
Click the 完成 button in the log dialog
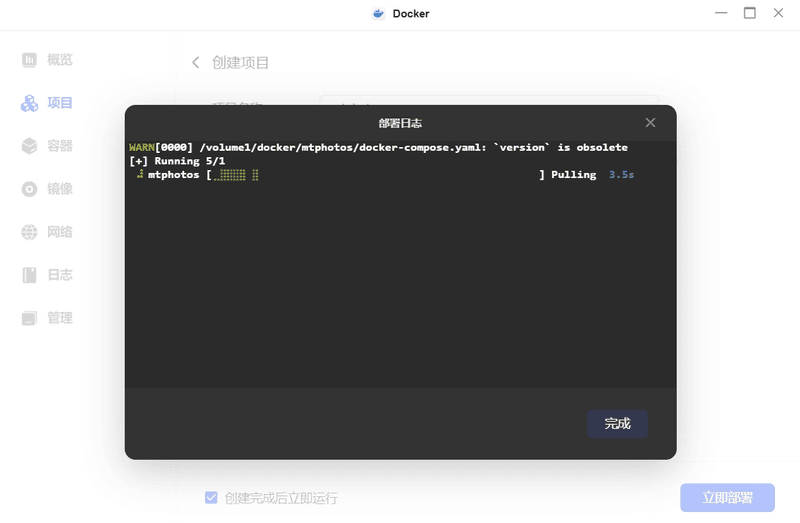(x=617, y=424)
